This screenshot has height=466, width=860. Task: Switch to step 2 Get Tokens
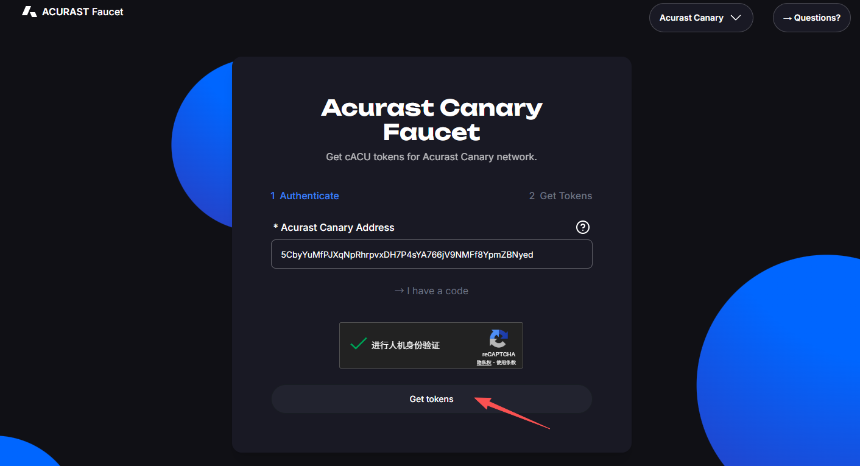coord(561,196)
